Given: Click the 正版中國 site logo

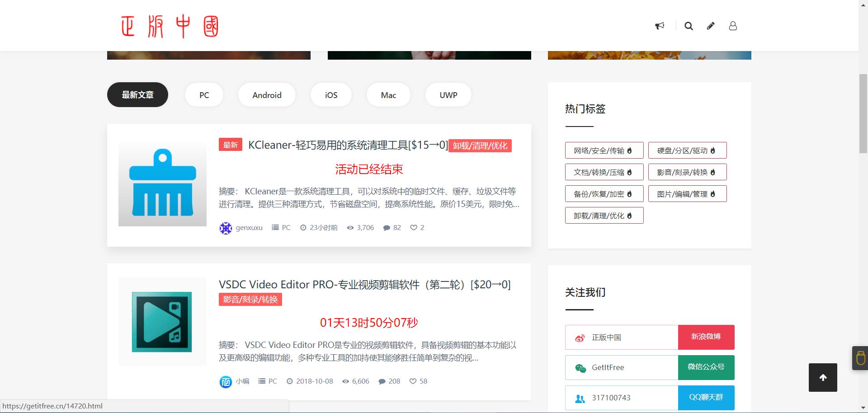Looking at the screenshot, I should pyautogui.click(x=170, y=26).
